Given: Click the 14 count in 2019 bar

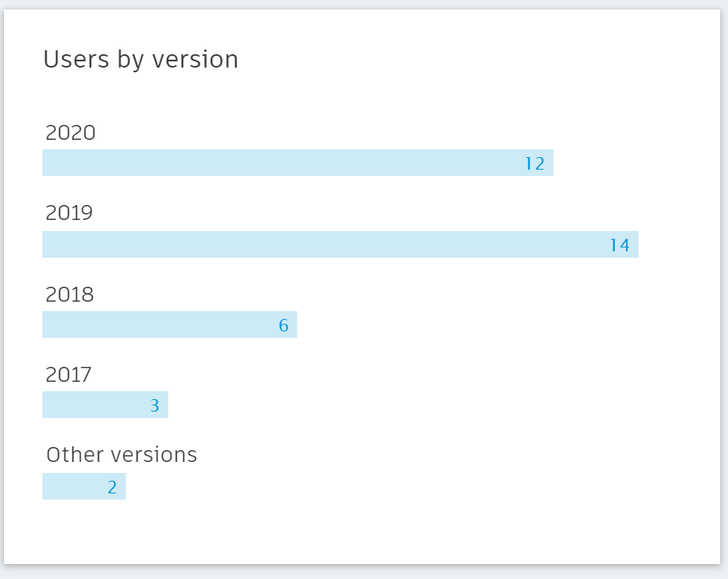Looking at the screenshot, I should [x=620, y=245].
